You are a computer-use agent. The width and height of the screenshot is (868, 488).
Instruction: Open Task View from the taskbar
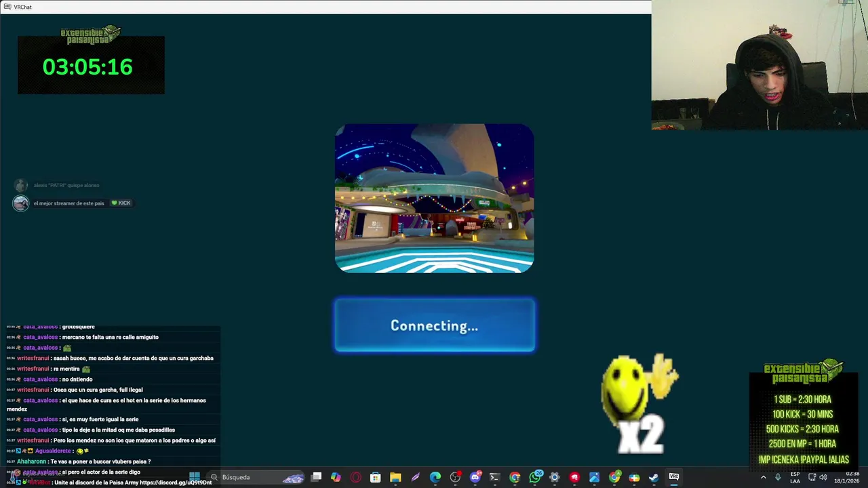click(x=316, y=477)
